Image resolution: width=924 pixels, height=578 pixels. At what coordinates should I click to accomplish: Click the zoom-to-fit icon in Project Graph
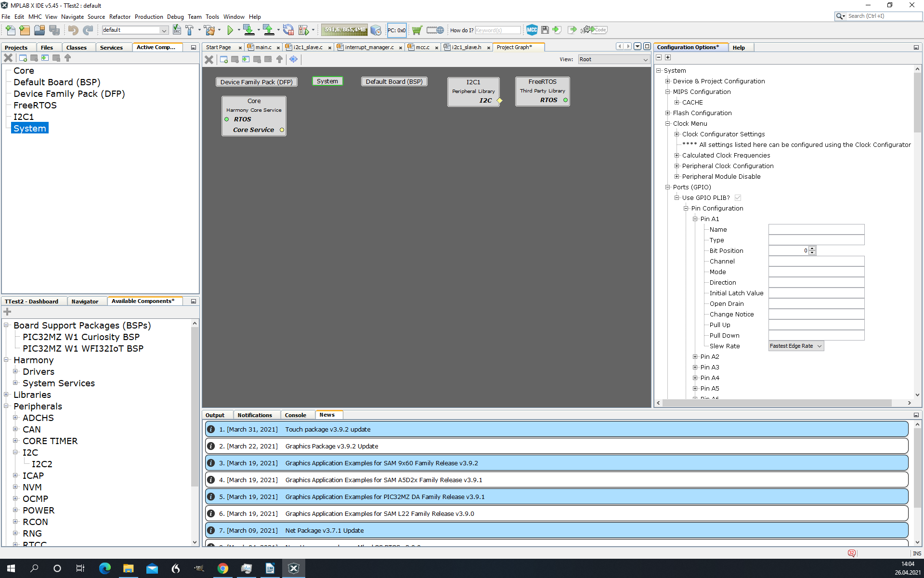pos(293,59)
